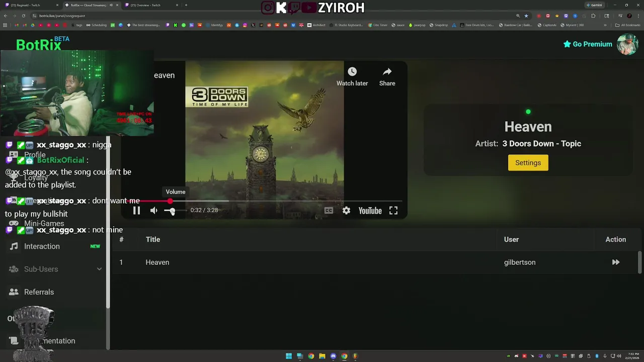
Task: Click the Referrals handshake icon
Action: coord(14,292)
